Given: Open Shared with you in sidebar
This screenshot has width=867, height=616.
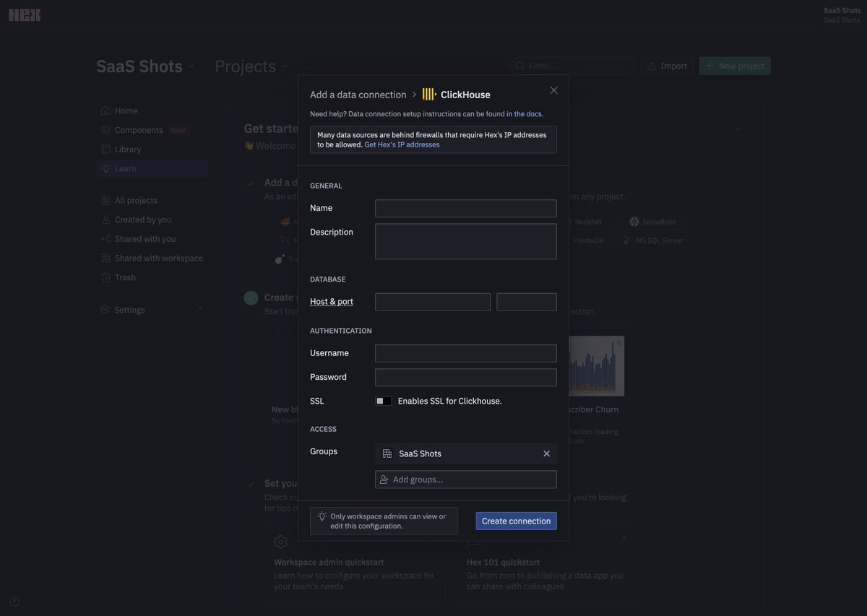Looking at the screenshot, I should pos(152,239).
